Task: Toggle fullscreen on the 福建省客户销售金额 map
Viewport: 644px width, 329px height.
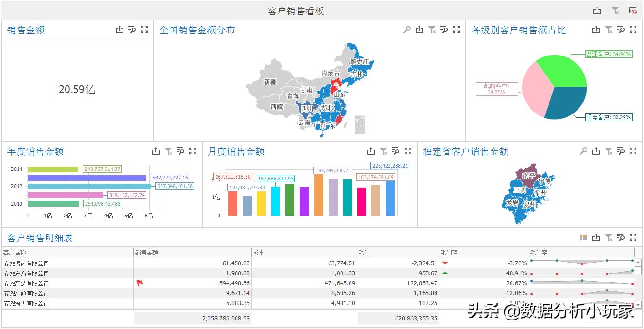Action: click(633, 151)
